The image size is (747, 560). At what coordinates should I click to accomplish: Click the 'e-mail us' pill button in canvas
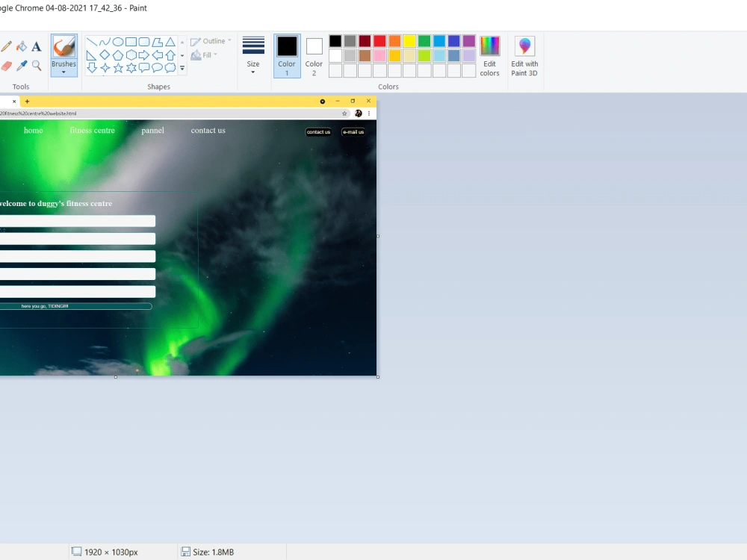(353, 132)
